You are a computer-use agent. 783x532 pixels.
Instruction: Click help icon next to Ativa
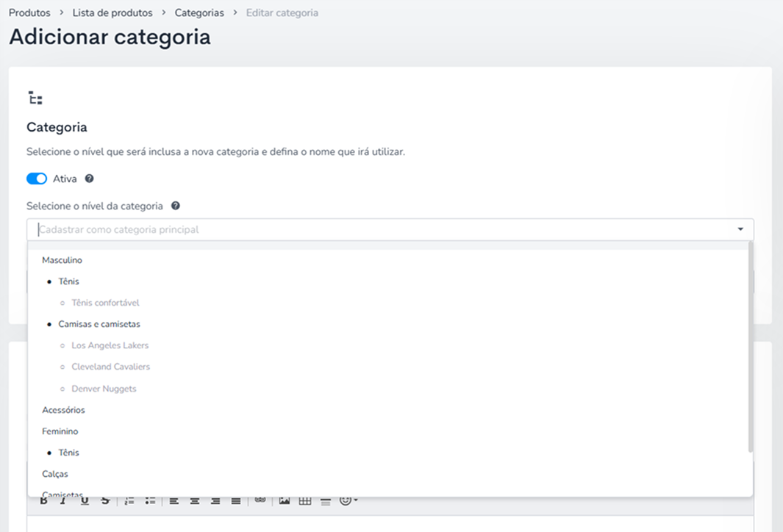(90, 179)
